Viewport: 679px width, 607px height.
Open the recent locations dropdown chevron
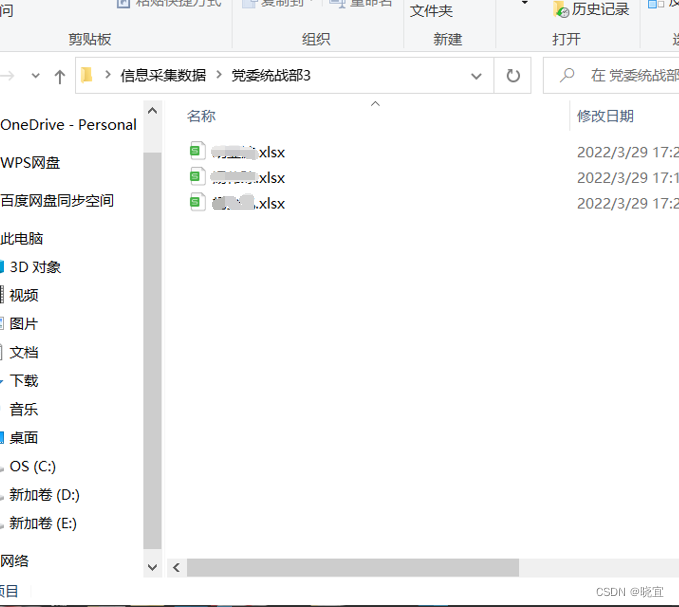(36, 76)
